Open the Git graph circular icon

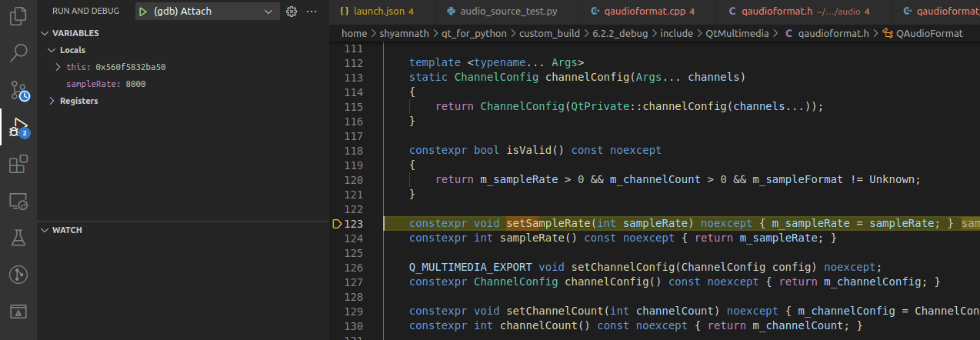click(x=18, y=275)
